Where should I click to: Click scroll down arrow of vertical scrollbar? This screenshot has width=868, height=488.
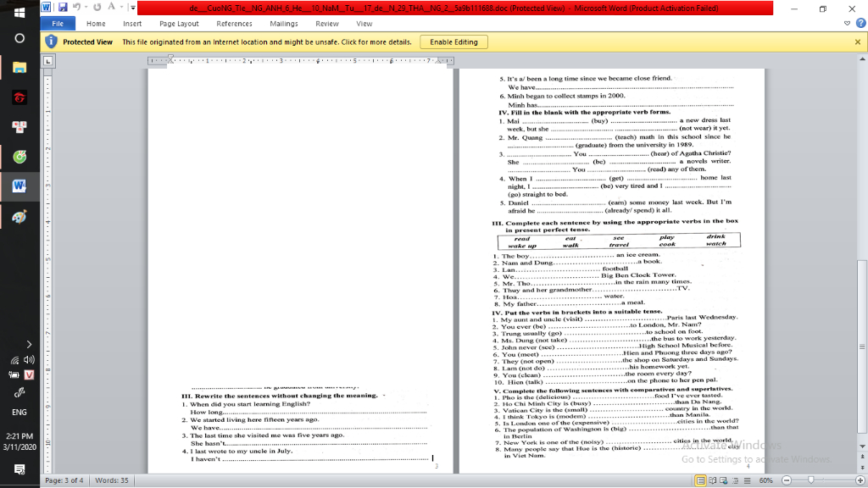(x=862, y=446)
